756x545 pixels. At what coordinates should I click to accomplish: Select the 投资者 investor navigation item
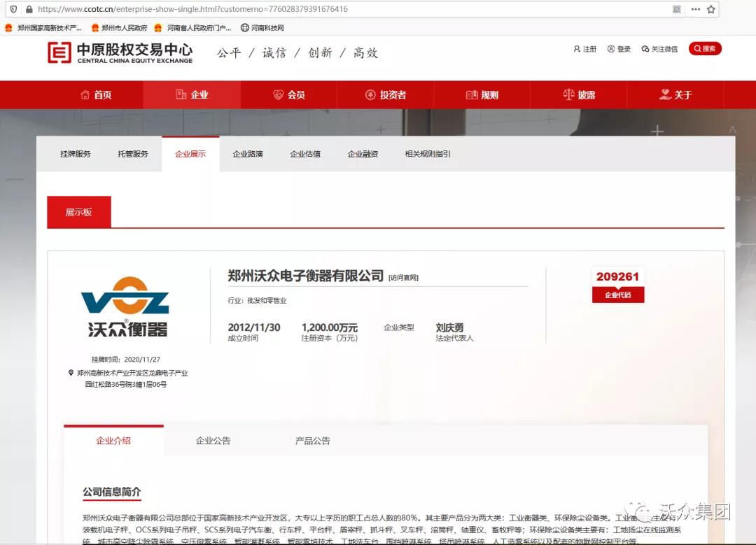(386, 95)
